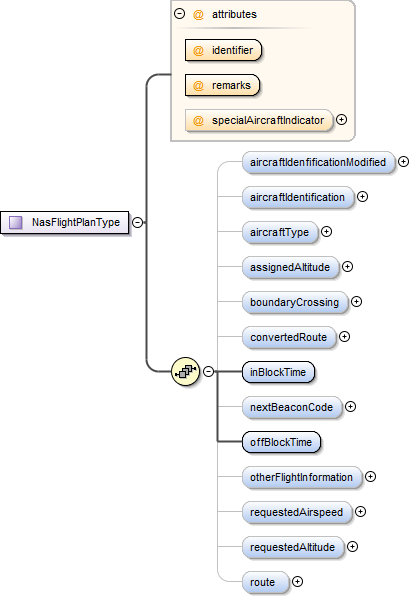Image resolution: width=411 pixels, height=598 pixels.
Task: Expand the route element
Action: click(x=297, y=582)
